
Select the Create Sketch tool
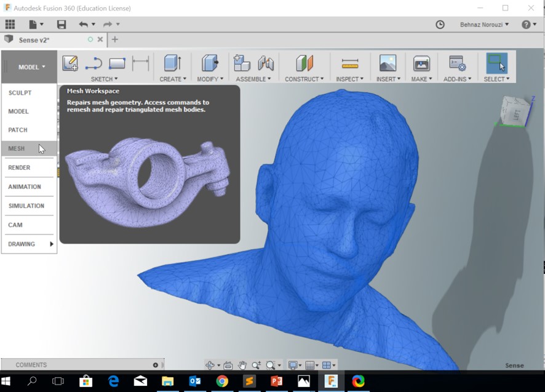coord(70,63)
